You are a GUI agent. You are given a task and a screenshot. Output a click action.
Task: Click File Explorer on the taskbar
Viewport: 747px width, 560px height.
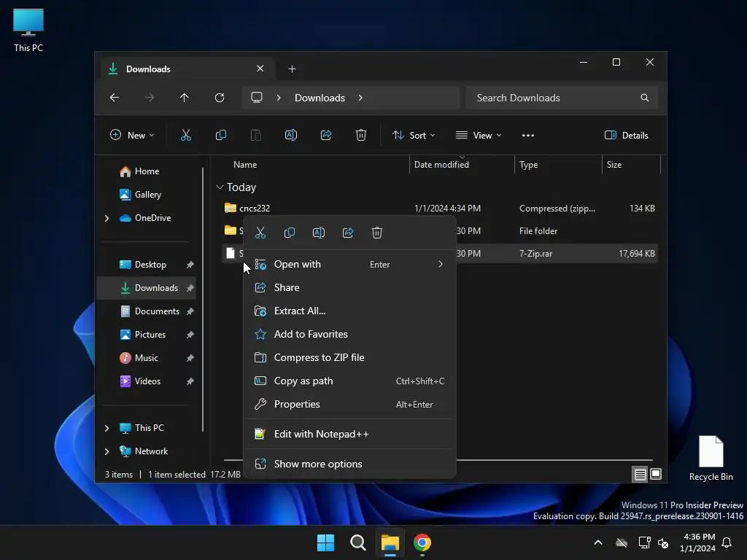click(390, 542)
